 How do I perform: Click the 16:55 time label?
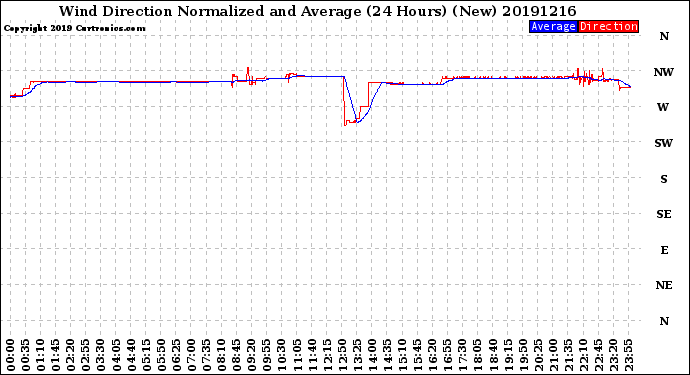[448, 355]
